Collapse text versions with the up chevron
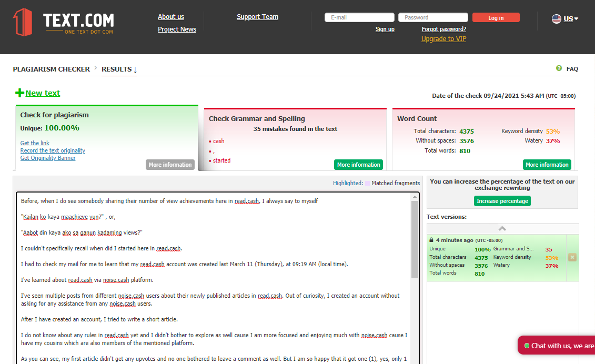595x364 pixels. coord(502,228)
